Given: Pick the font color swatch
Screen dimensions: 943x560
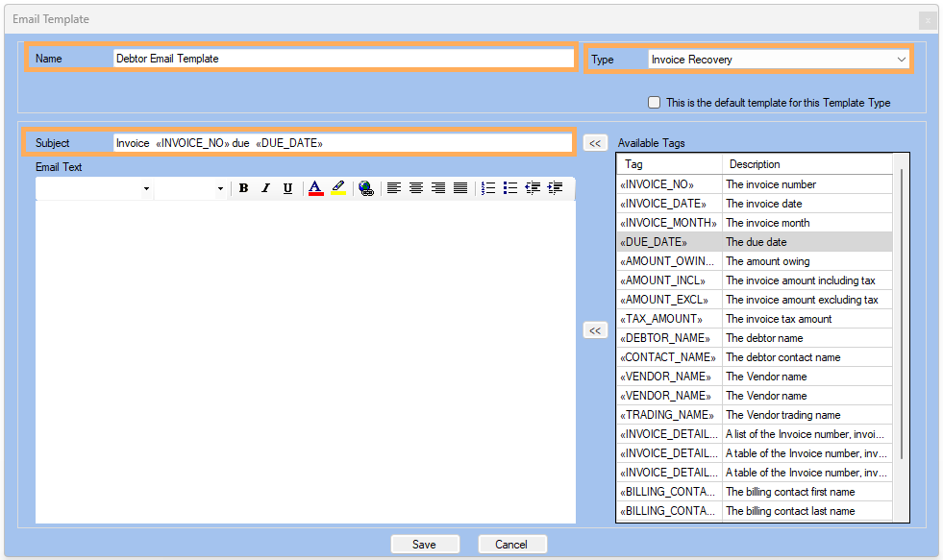Looking at the screenshot, I should [316, 188].
